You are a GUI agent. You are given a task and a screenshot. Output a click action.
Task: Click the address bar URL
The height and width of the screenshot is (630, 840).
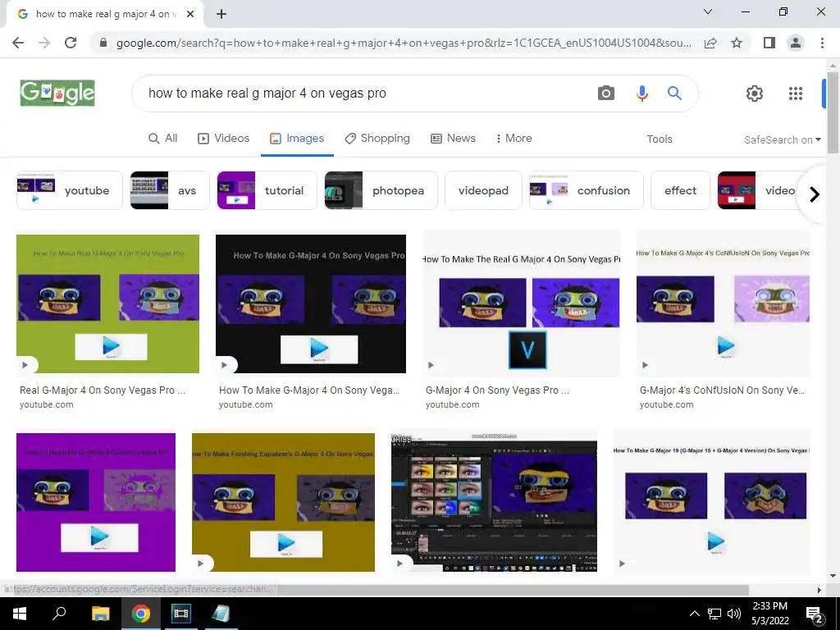click(404, 43)
